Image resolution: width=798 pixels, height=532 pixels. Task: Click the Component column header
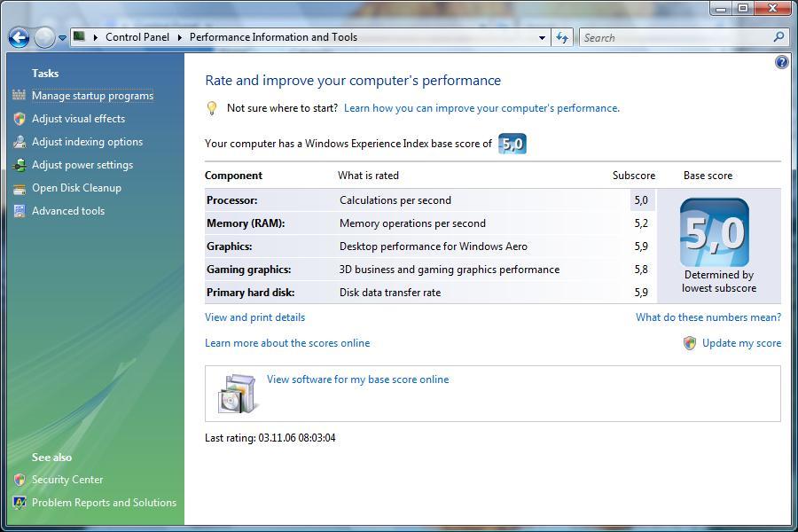[233, 176]
